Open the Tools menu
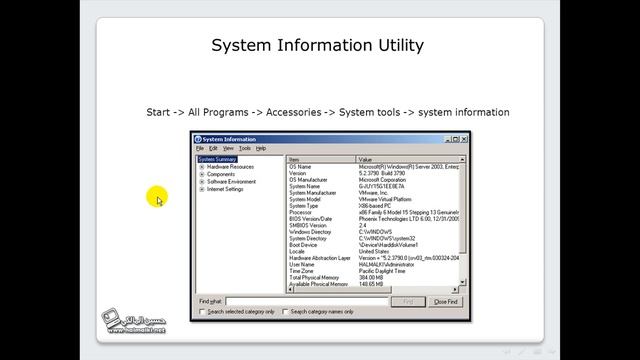This screenshot has height=360, width=640. click(x=244, y=148)
